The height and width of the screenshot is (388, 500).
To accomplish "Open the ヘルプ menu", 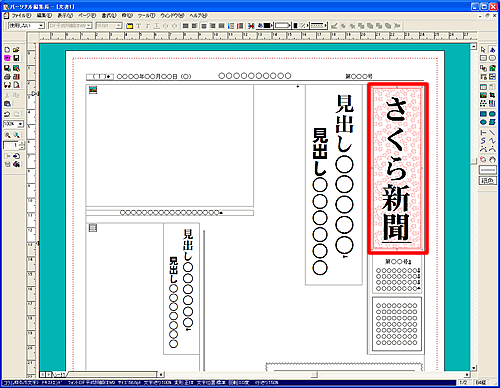I will (198, 16).
